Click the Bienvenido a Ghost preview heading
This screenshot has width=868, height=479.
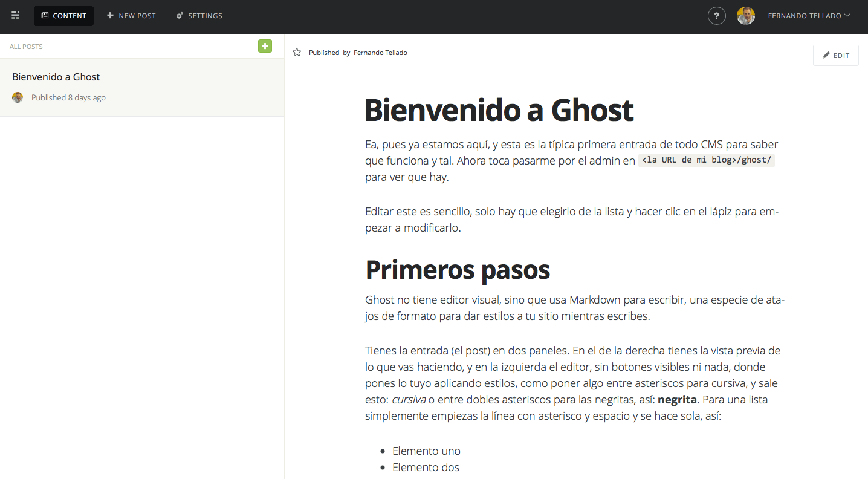click(x=499, y=110)
